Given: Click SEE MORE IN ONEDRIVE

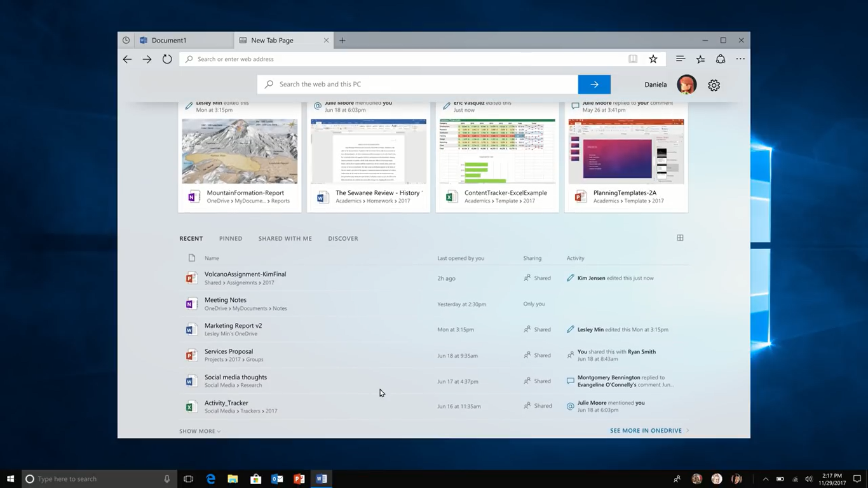Looking at the screenshot, I should (x=646, y=430).
